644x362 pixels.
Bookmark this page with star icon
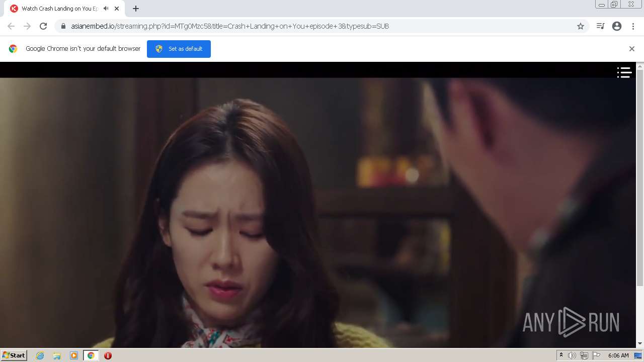[581, 26]
